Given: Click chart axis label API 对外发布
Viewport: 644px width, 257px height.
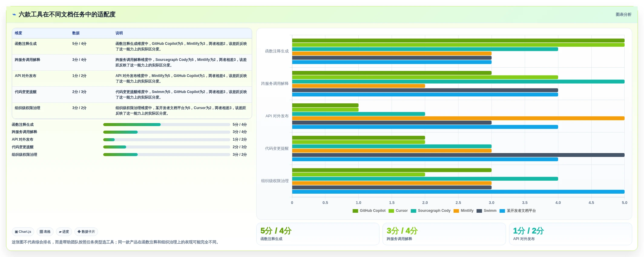Looking at the screenshot, I should tap(277, 116).
